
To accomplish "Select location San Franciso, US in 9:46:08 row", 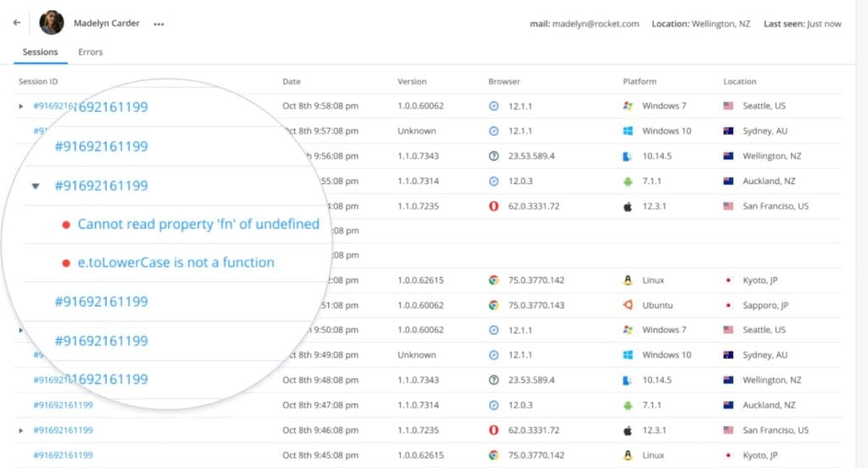I will pyautogui.click(x=776, y=431).
